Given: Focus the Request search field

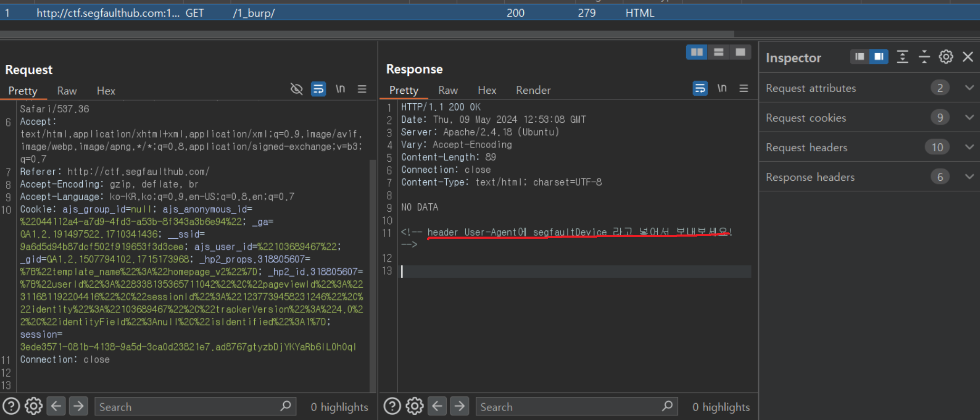Looking at the screenshot, I should [x=195, y=407].
